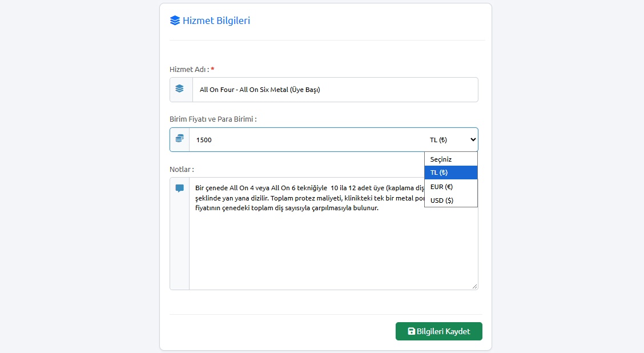Click the Notlar label
644x353 pixels.
pos(182,169)
